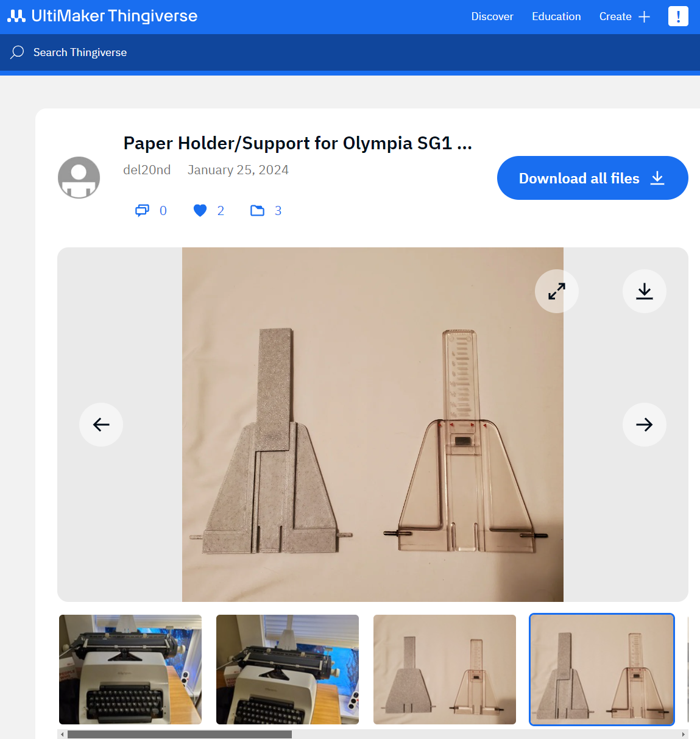Viewport: 700px width, 739px height.
Task: Download the current image
Action: pos(644,291)
